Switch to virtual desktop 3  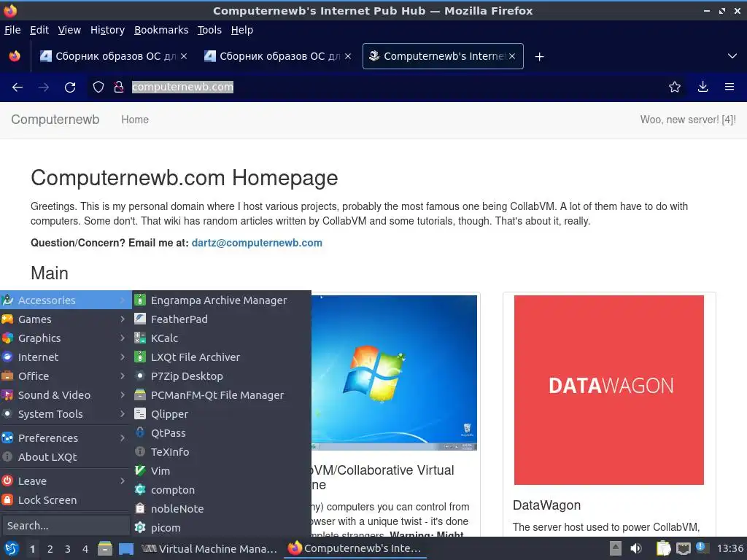click(x=68, y=549)
